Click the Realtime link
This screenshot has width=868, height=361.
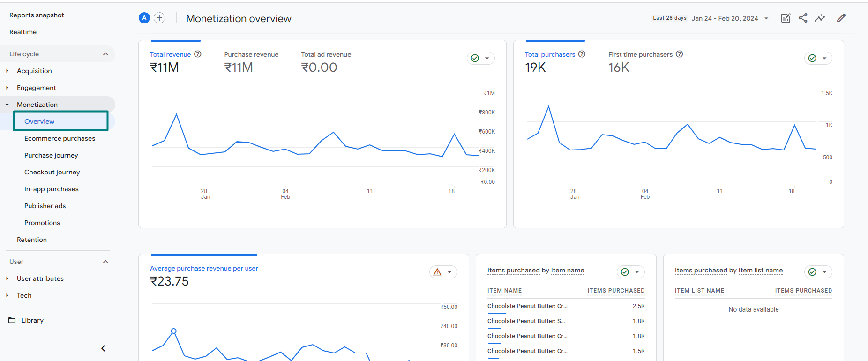[x=23, y=32]
